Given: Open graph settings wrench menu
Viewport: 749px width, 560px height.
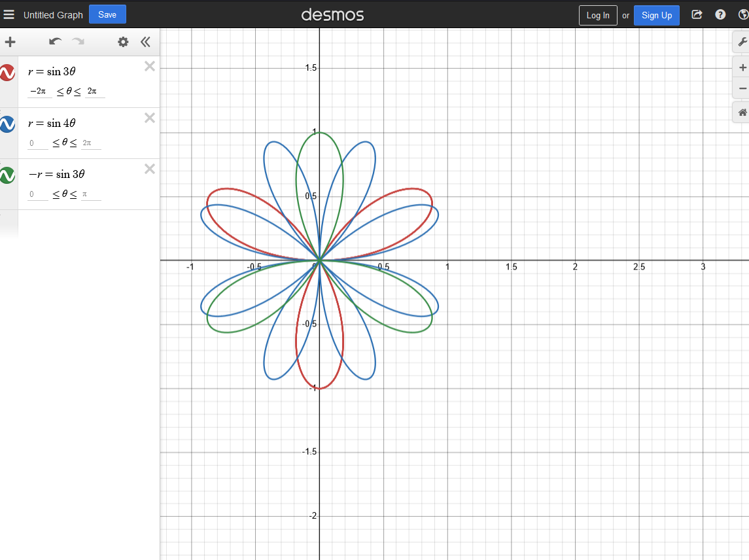Looking at the screenshot, I should pyautogui.click(x=742, y=42).
